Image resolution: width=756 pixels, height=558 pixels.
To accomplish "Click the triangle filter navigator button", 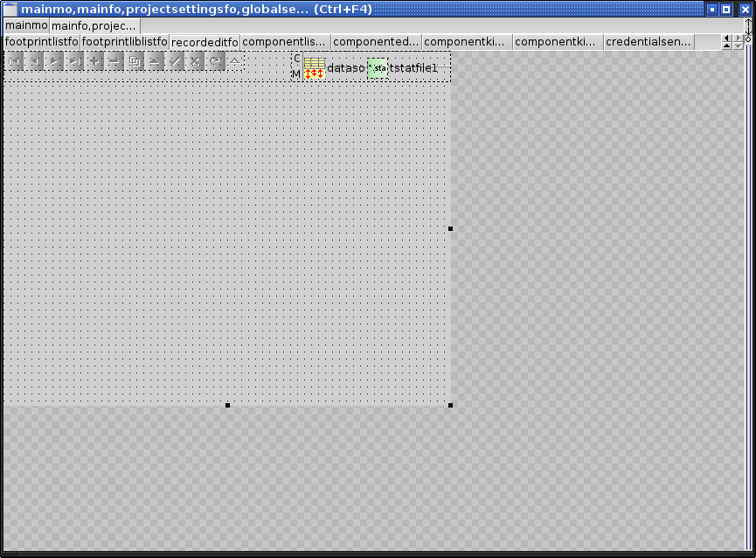I will point(235,61).
